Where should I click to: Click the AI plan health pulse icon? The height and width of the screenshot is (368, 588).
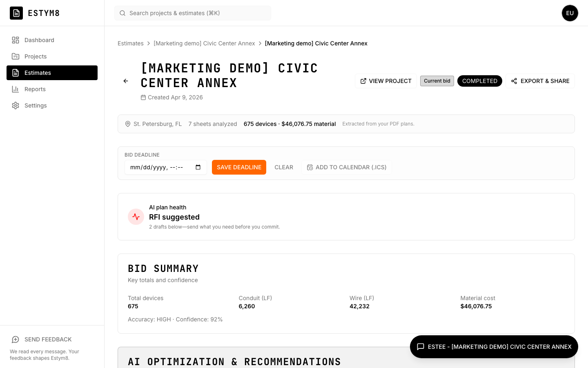pos(136,217)
